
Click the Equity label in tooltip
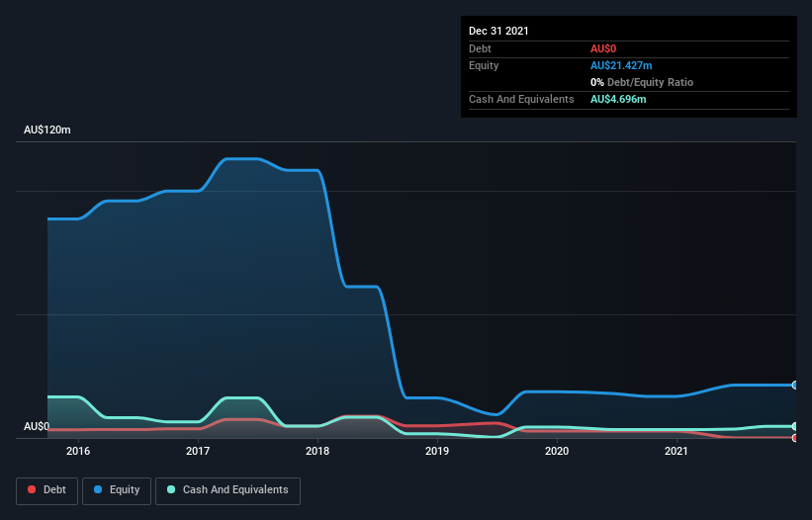[484, 65]
